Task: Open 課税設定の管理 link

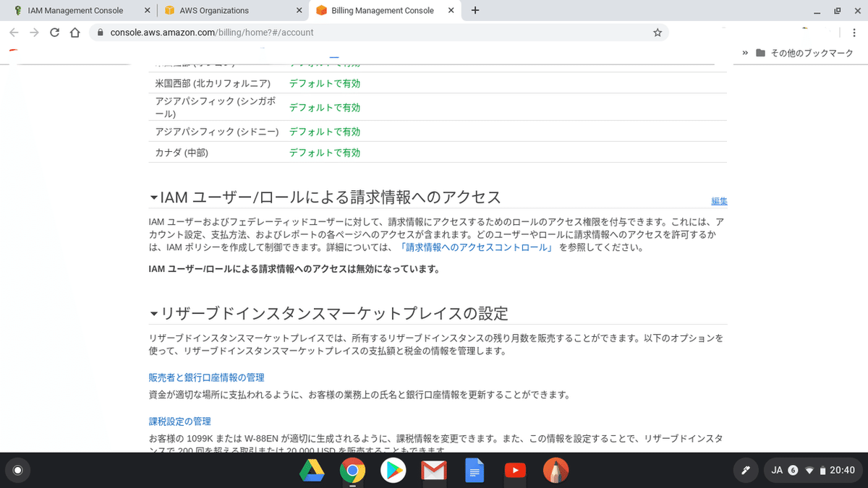Action: click(179, 421)
